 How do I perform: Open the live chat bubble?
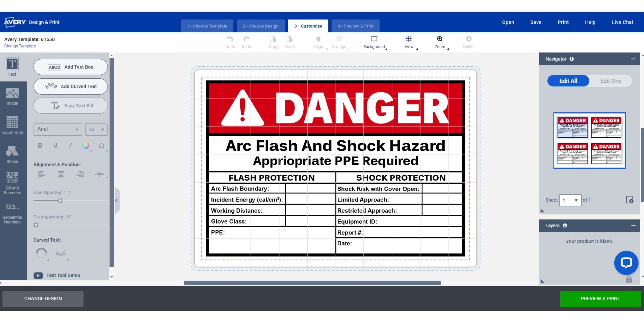click(626, 263)
